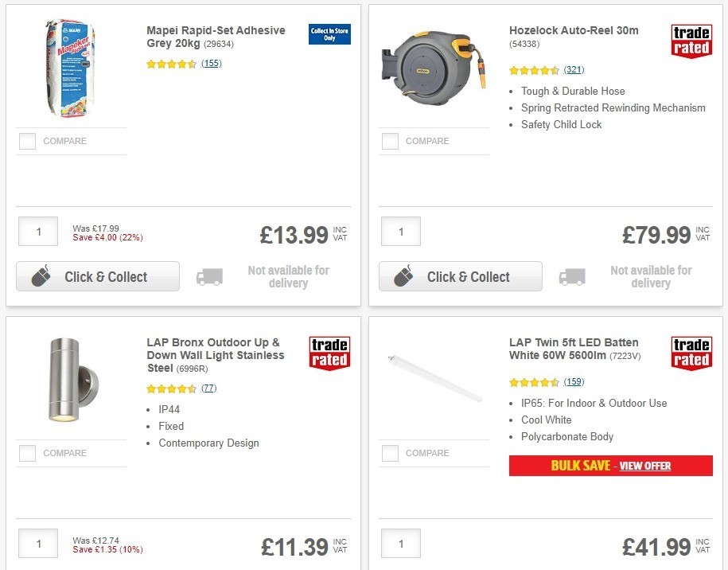Check Compare for the LED Batten
The height and width of the screenshot is (570, 728).
[389, 452]
